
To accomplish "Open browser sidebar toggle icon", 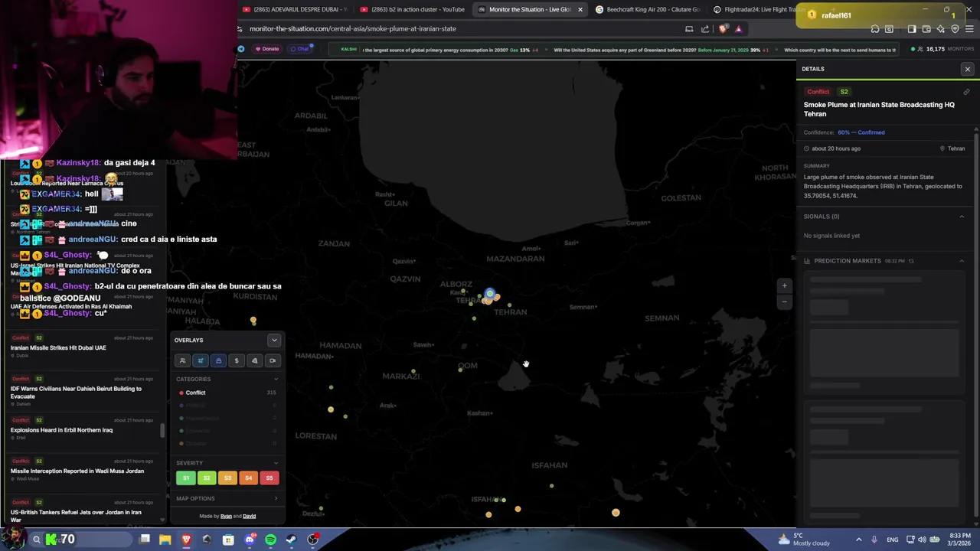I will [912, 29].
